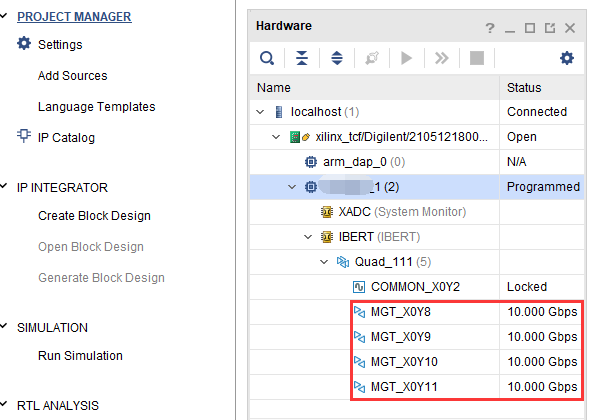Image resolution: width=592 pixels, height=420 pixels.
Task: Click the expand all toolbar icon
Action: 337,58
